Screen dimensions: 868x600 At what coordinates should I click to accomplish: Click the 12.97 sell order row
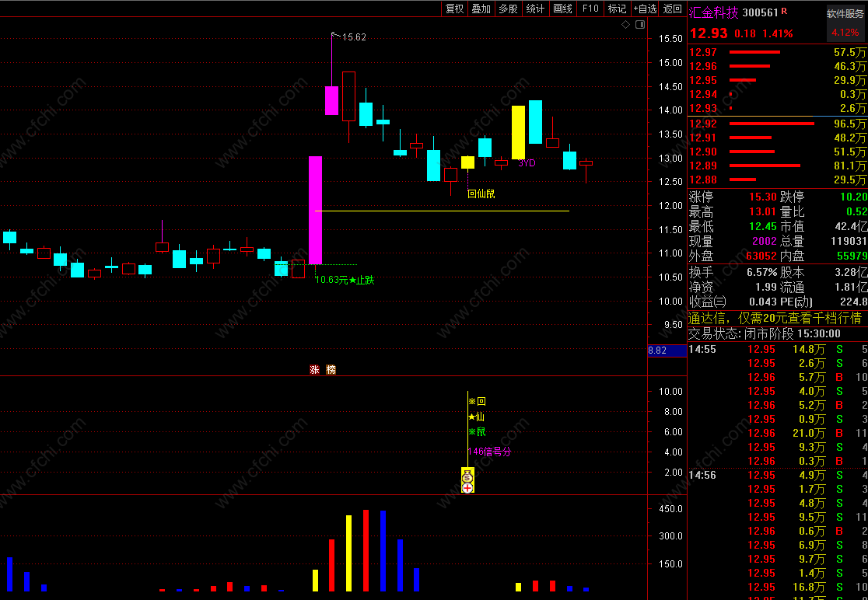click(x=777, y=53)
